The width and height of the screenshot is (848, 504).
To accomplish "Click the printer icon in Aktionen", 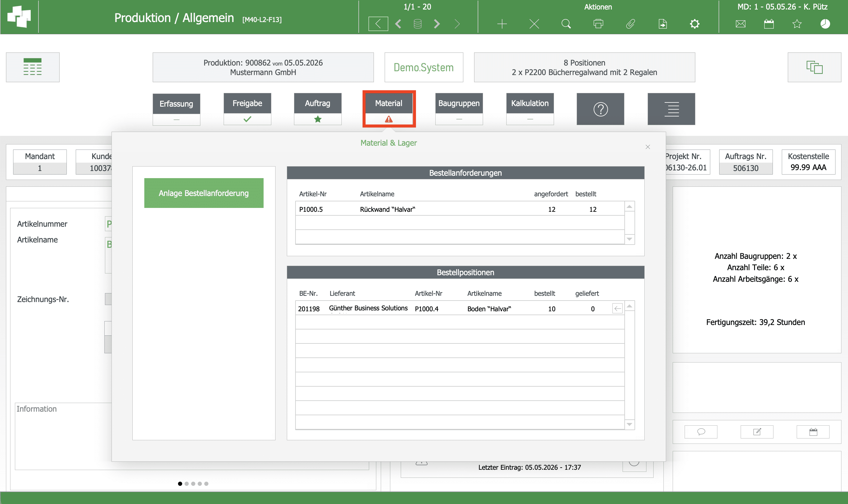I will pyautogui.click(x=598, y=24).
